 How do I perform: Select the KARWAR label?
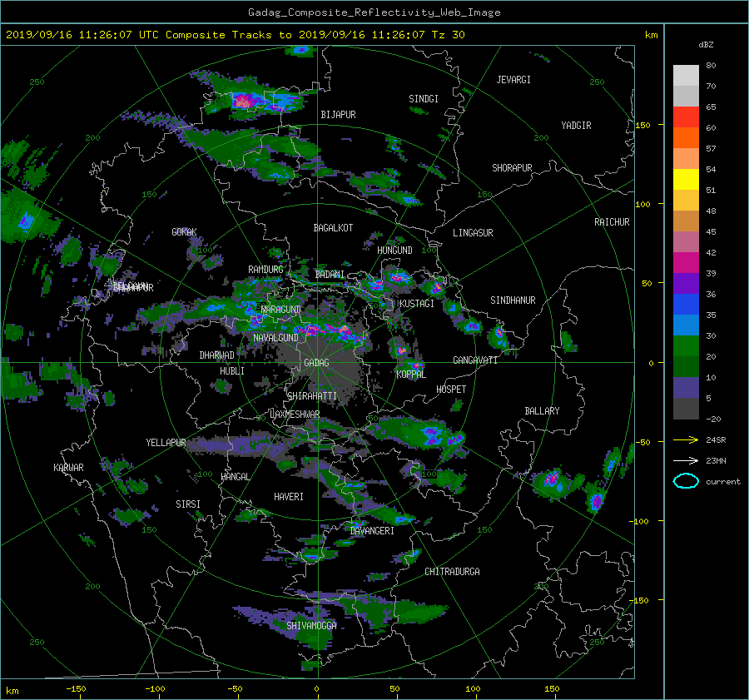pyautogui.click(x=68, y=468)
